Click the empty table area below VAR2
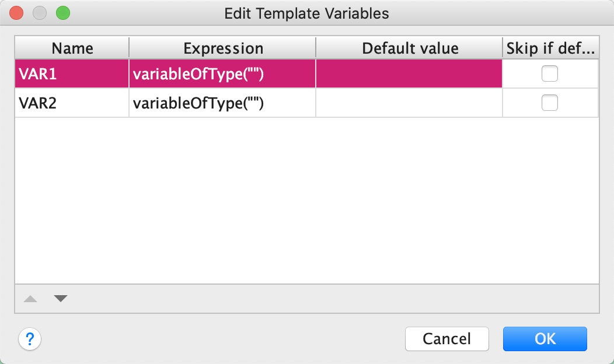Image resolution: width=614 pixels, height=364 pixels. pyautogui.click(x=306, y=198)
